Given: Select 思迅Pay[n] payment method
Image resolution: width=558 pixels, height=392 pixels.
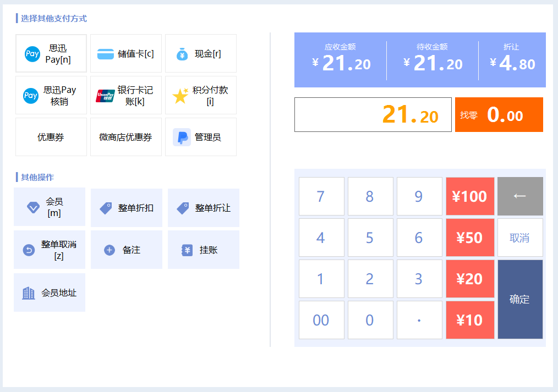Looking at the screenshot, I should (x=51, y=53).
